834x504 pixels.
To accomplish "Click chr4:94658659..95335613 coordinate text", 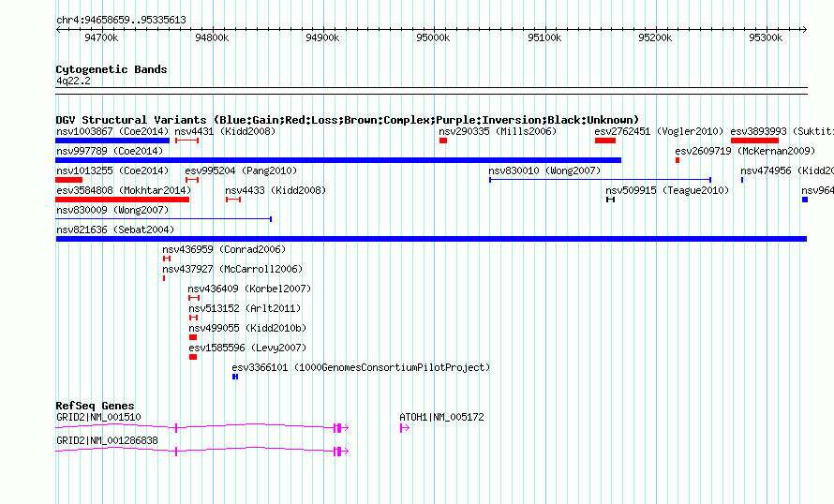I will 121,21.
